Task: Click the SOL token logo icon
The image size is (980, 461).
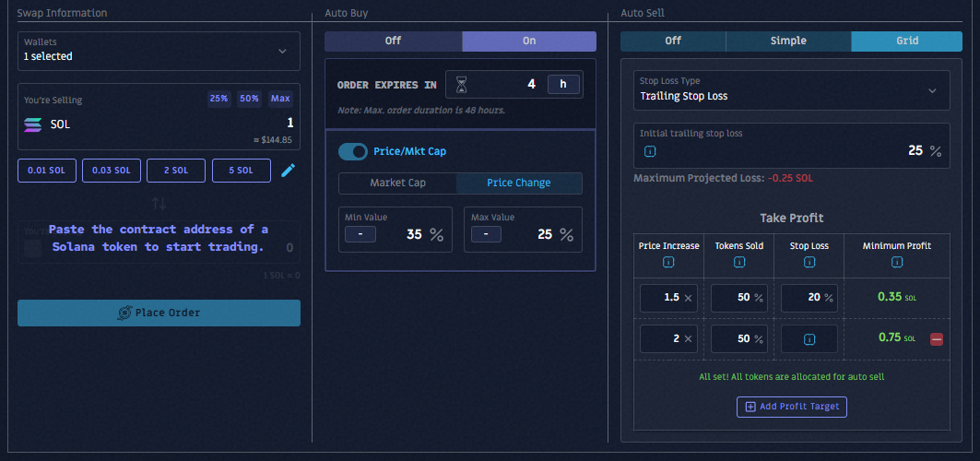Action: (x=32, y=124)
